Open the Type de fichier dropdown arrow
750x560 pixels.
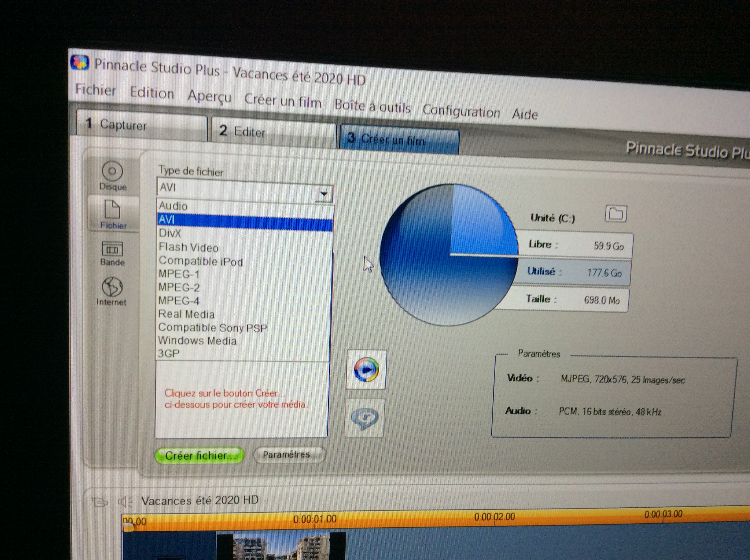tap(324, 194)
